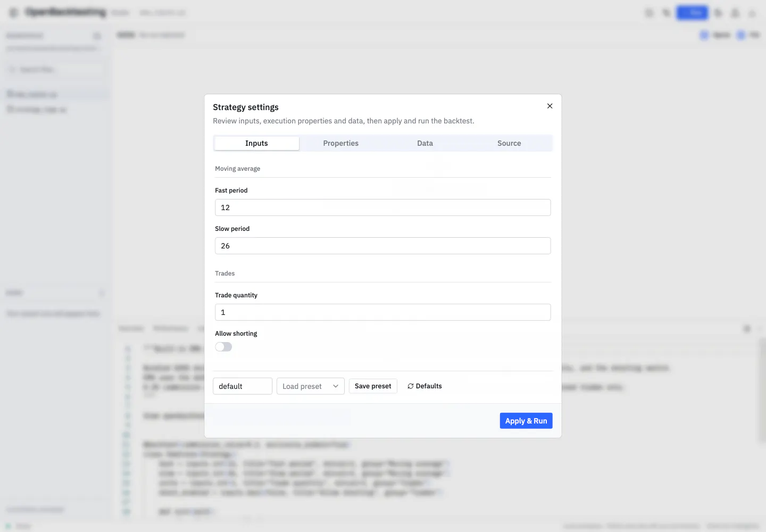This screenshot has width=766, height=532.
Task: Click the blurred blue Run button in the toolbar
Action: (692, 13)
